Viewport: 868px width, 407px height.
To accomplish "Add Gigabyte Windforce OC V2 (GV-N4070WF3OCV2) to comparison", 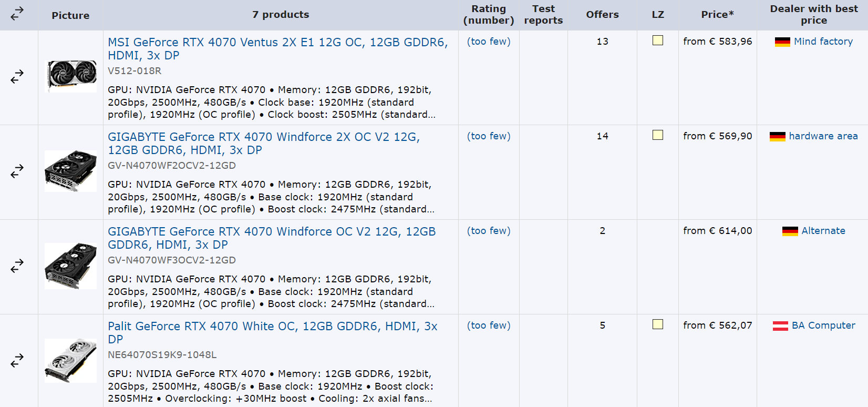I will [x=17, y=266].
